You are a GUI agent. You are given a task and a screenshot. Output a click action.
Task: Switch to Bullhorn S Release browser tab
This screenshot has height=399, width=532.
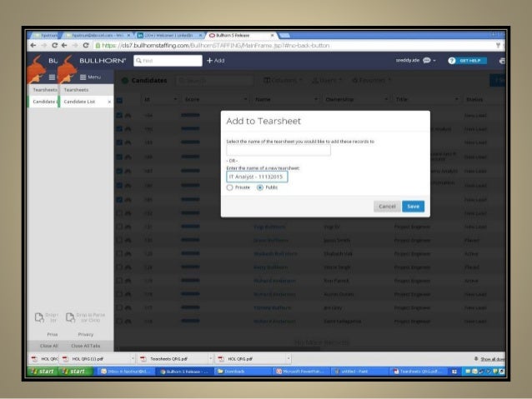coord(238,35)
